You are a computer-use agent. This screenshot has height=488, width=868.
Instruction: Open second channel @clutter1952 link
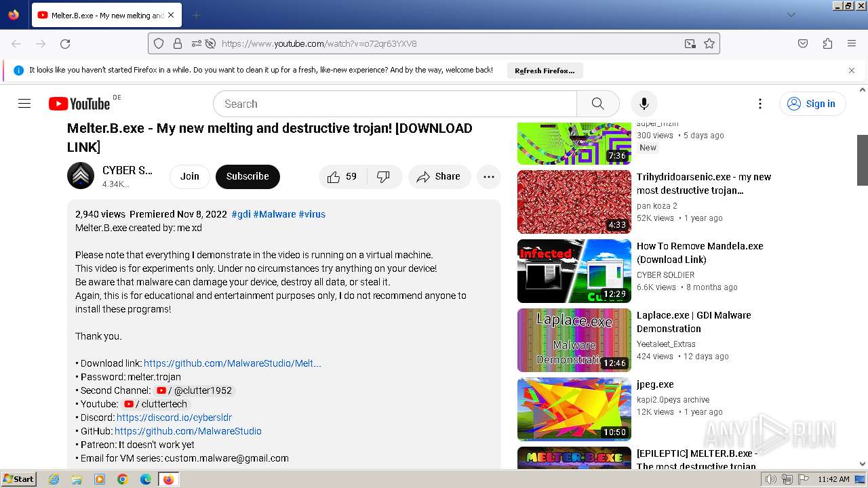coord(194,390)
